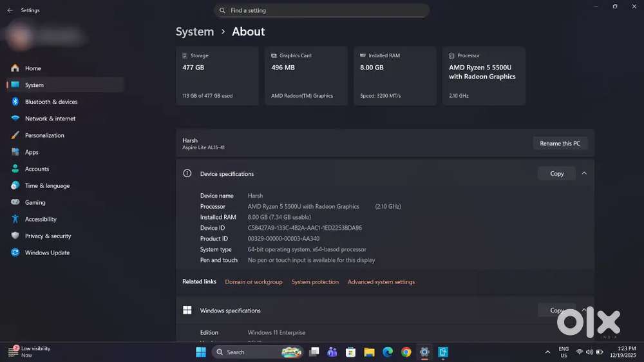Open Gaming settings
Viewport: 644px width, 362px height.
pos(35,202)
